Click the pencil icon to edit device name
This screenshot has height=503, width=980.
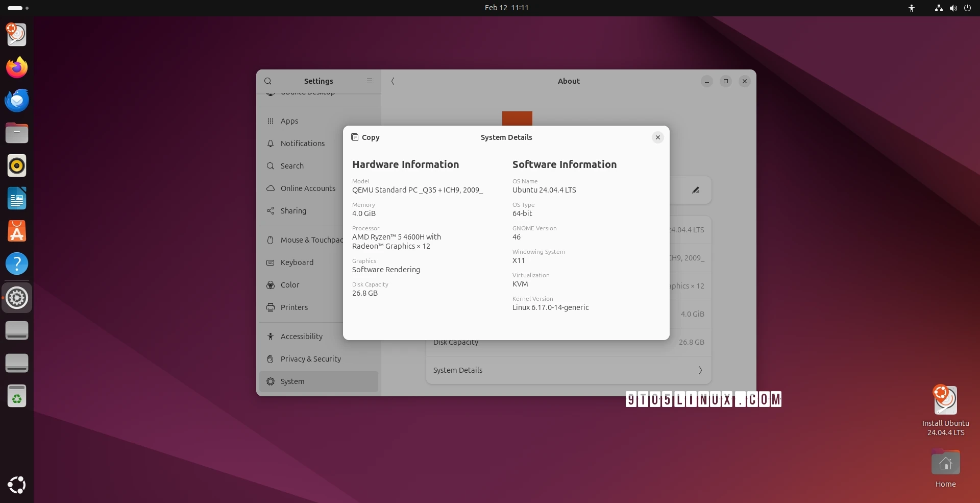tap(696, 190)
